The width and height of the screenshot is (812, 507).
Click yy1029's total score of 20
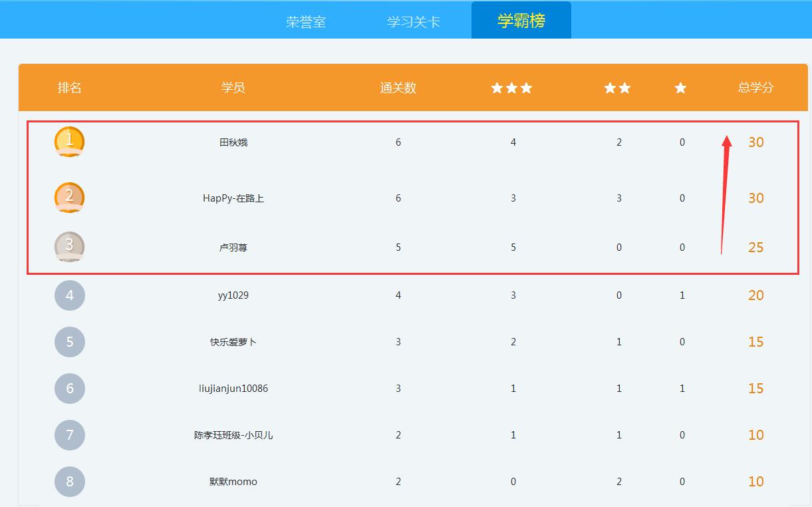tap(755, 295)
